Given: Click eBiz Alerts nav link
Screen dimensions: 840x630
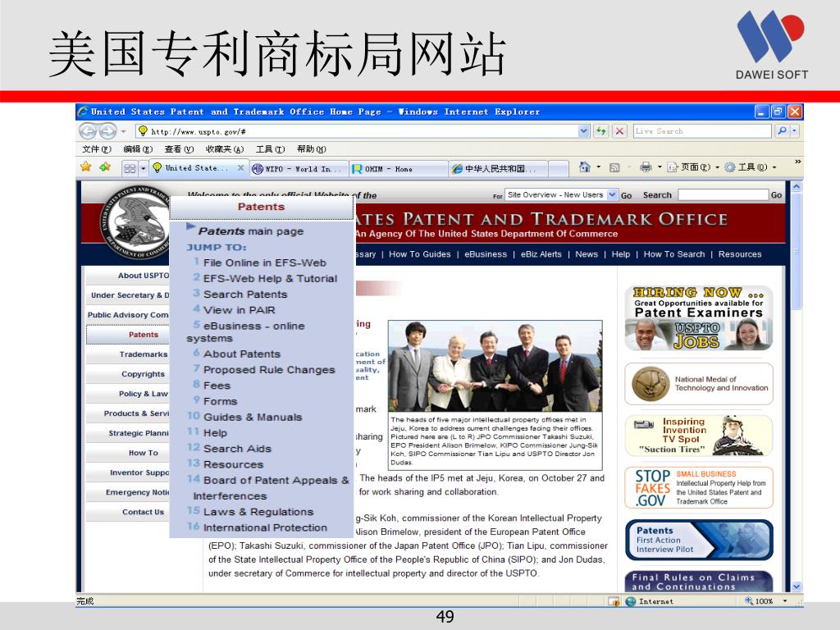Looking at the screenshot, I should [541, 254].
